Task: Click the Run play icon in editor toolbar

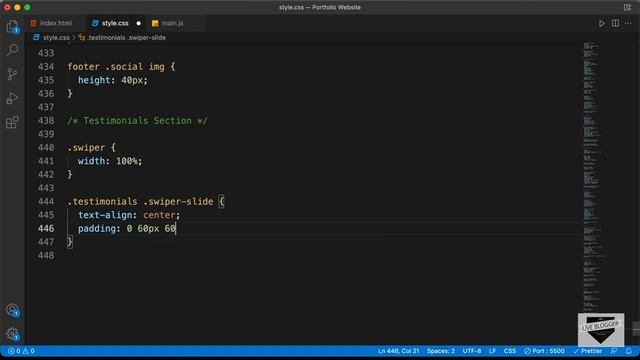Action: click(x=602, y=23)
